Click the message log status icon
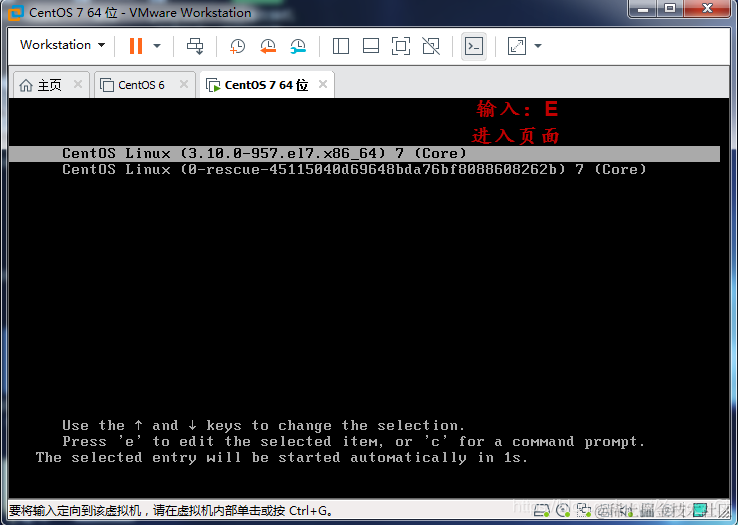Image resolution: width=738 pixels, height=525 pixels. pyautogui.click(x=700, y=510)
